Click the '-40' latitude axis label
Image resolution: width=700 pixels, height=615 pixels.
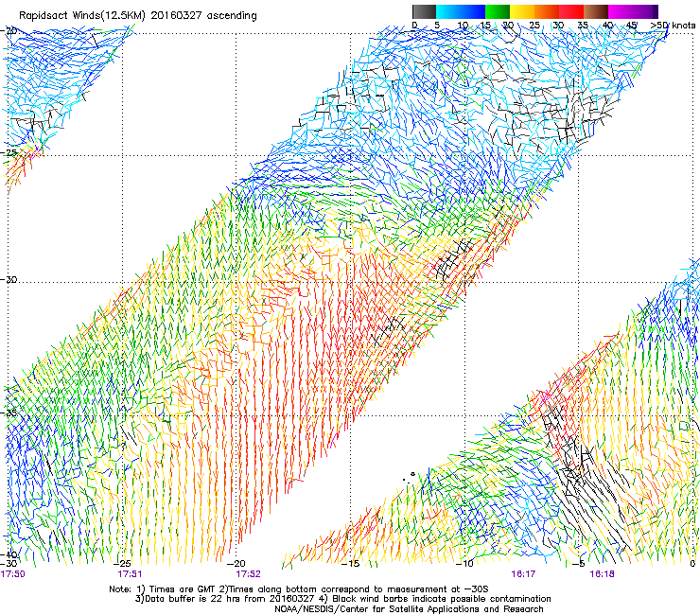9,554
